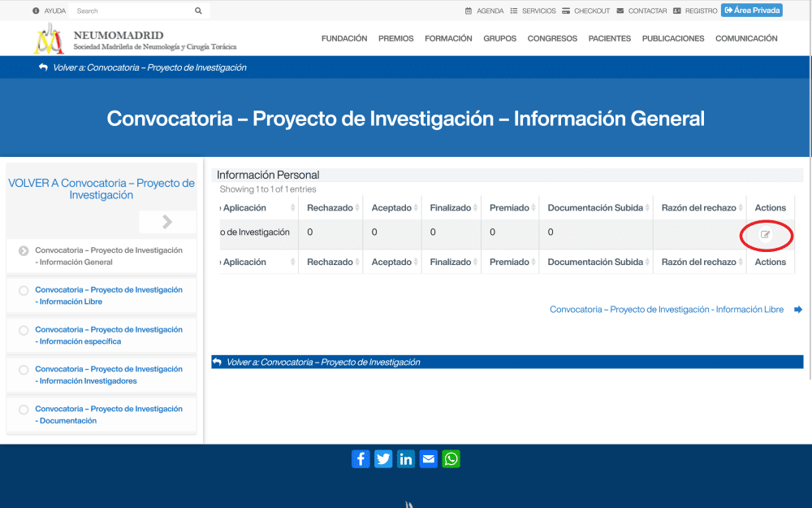Share page via email icon
This screenshot has height=508, width=812.
(429, 458)
